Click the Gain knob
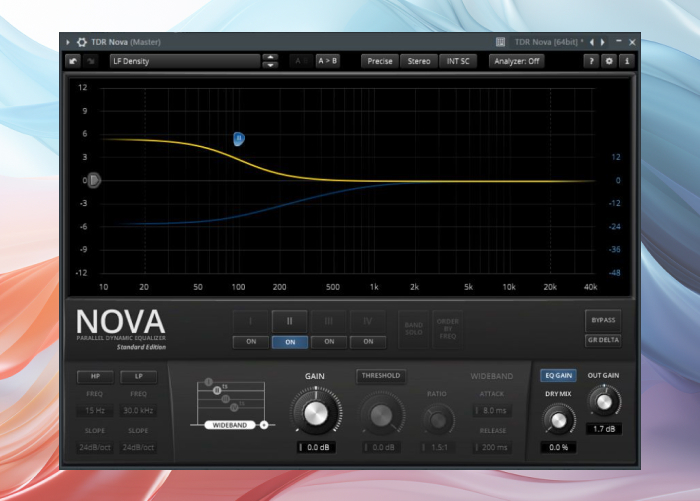This screenshot has height=501, width=700. 316,413
